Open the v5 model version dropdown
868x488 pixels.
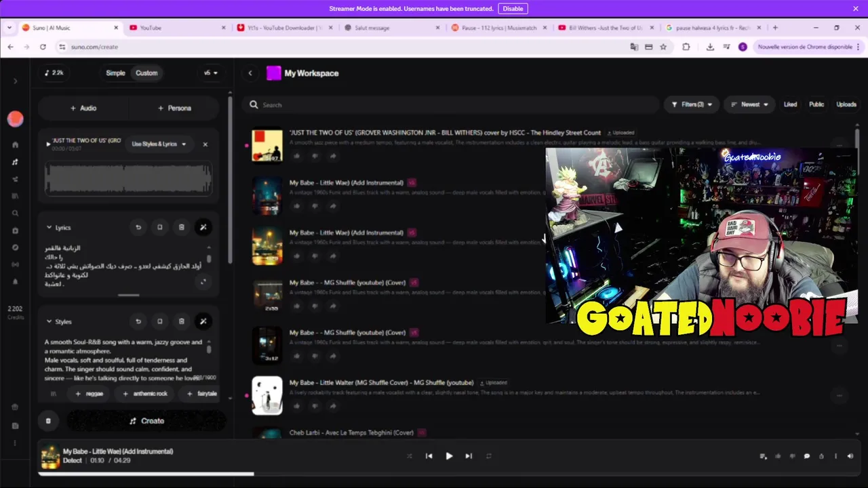tap(211, 73)
